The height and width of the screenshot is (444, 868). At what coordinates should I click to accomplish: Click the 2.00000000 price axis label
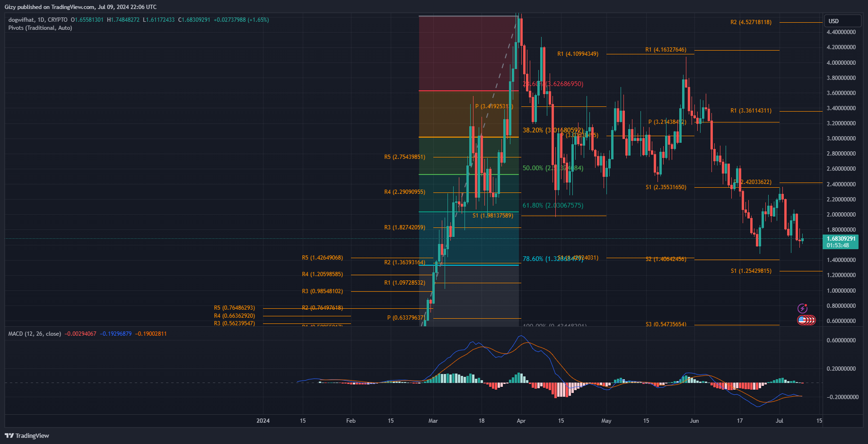click(841, 215)
